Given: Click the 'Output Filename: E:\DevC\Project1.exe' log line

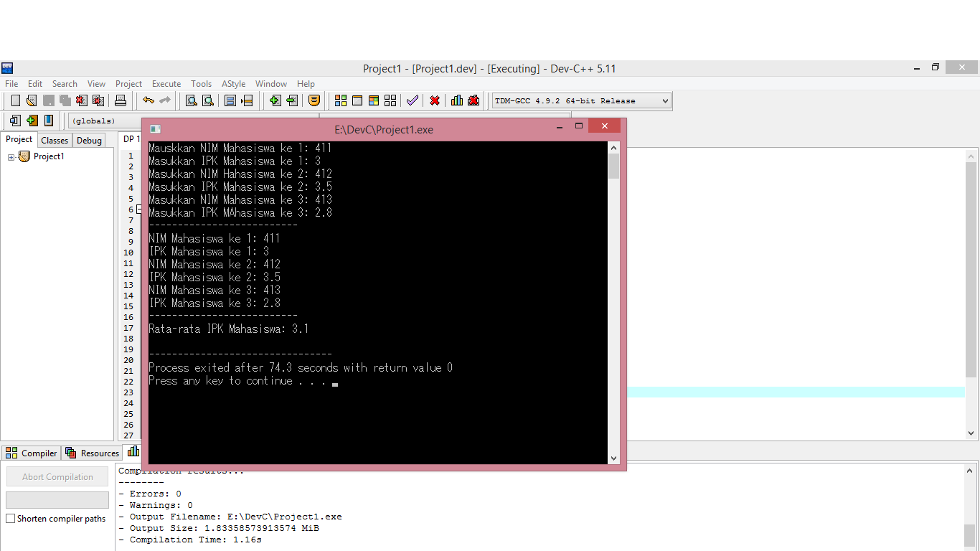Looking at the screenshot, I should [x=230, y=517].
